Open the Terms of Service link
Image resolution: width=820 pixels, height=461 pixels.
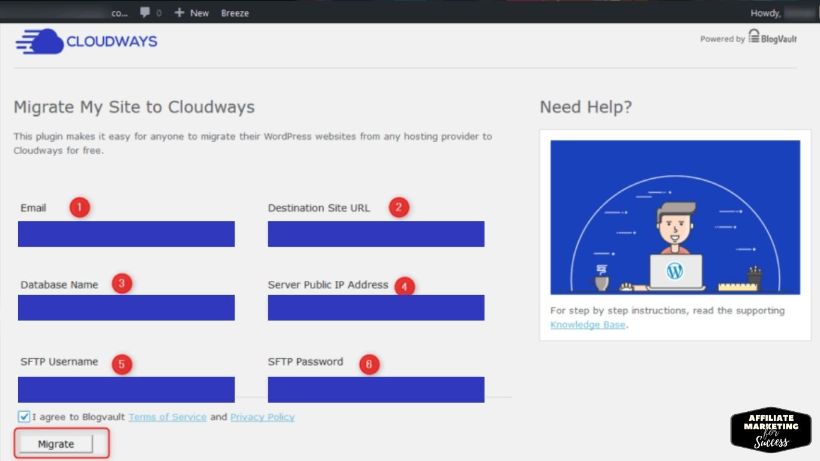[167, 417]
